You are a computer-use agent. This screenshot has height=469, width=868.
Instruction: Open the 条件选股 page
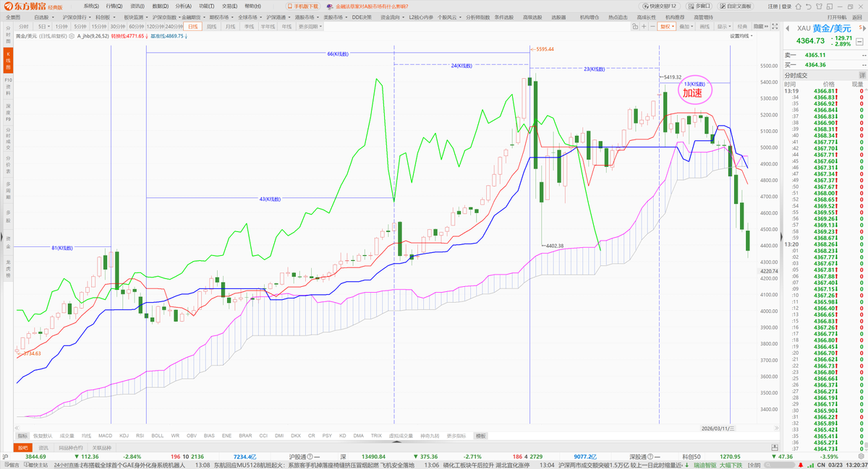pos(503,16)
